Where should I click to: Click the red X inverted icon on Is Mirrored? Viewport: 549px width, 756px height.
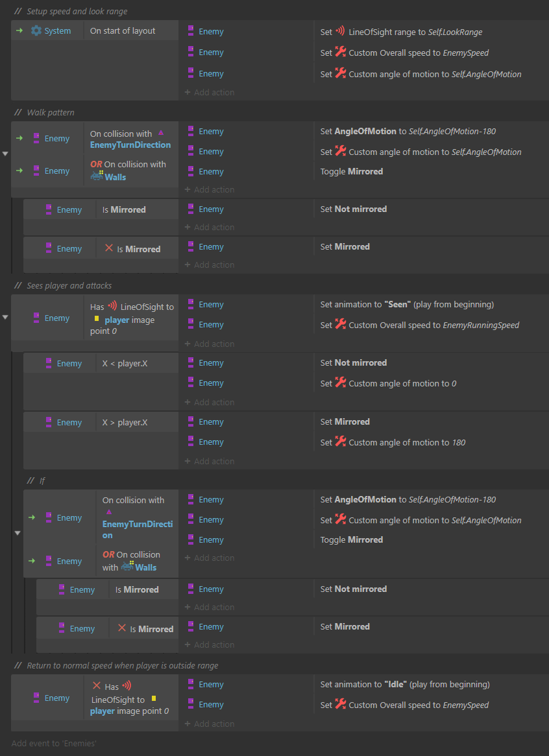click(109, 248)
